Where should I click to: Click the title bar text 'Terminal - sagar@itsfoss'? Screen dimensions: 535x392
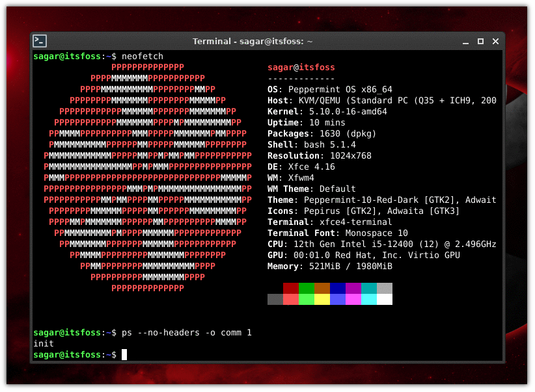tap(253, 41)
